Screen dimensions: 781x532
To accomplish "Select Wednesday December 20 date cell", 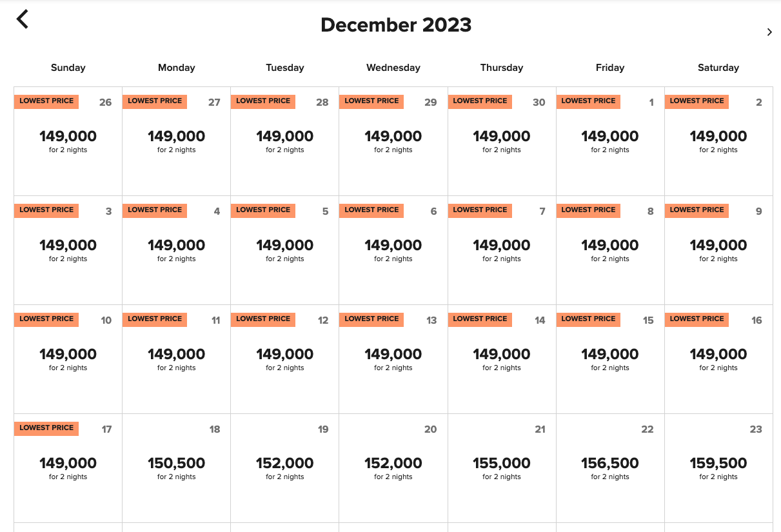I will (393, 468).
